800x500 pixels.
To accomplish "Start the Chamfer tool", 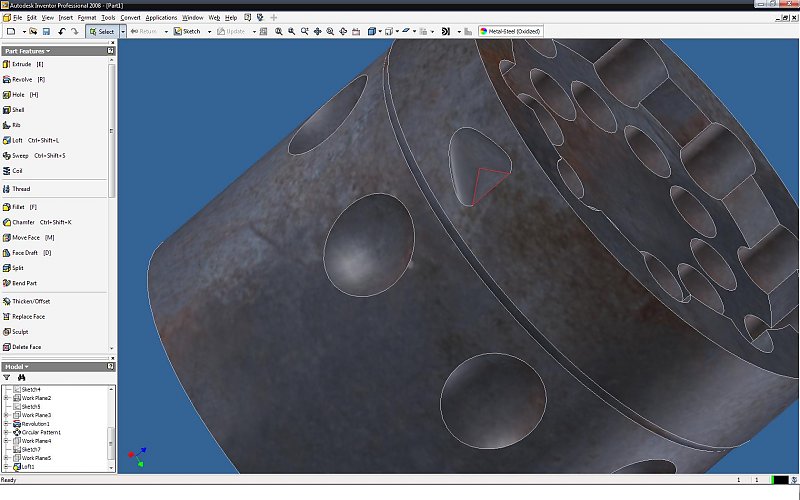I will (x=22, y=221).
